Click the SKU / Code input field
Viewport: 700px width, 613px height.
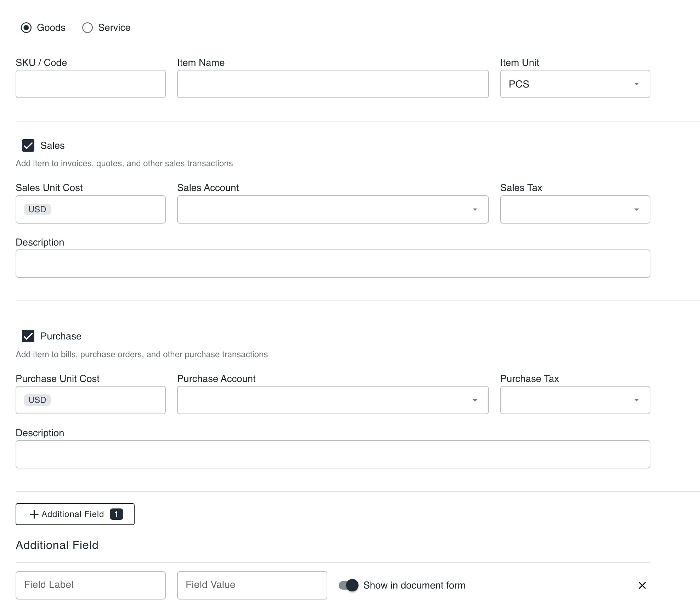(x=90, y=84)
